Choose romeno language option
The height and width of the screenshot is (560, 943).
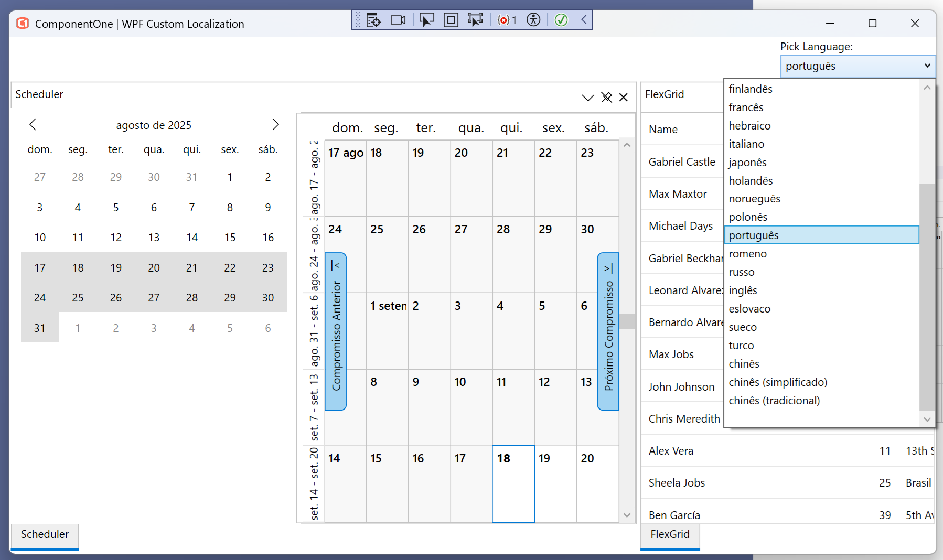[x=821, y=254]
